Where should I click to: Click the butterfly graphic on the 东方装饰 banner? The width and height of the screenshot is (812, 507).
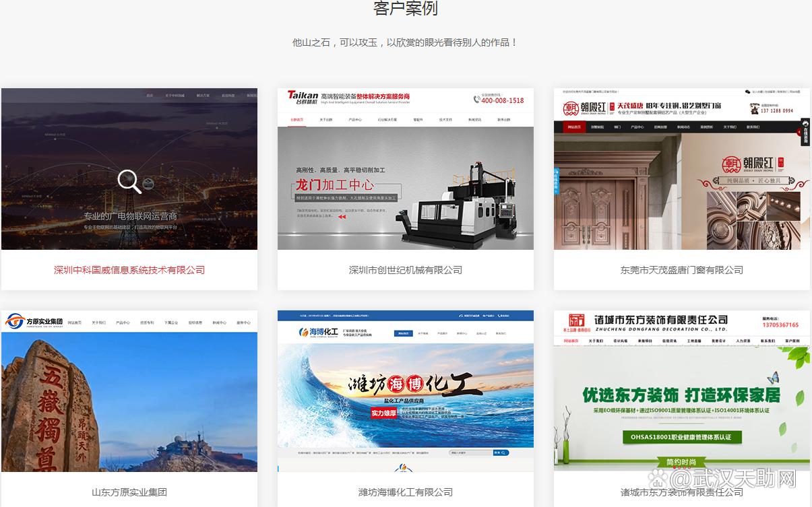(772, 378)
